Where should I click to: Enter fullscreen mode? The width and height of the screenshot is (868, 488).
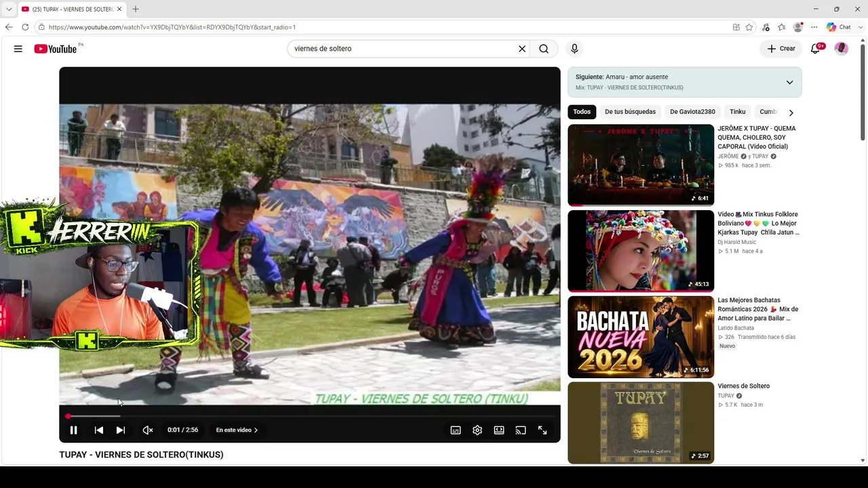[x=542, y=430]
